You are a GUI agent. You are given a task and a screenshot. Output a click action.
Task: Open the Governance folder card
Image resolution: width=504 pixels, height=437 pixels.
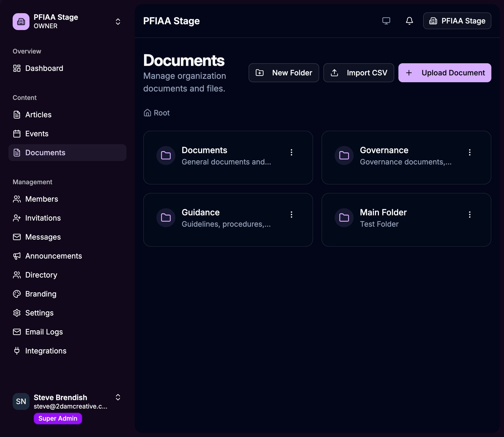406,158
